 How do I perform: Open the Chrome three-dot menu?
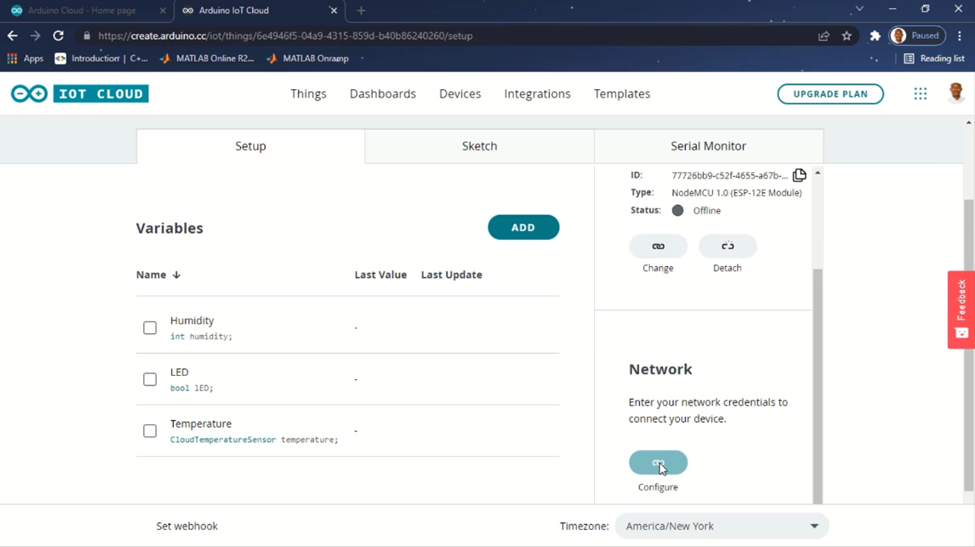pos(960,36)
